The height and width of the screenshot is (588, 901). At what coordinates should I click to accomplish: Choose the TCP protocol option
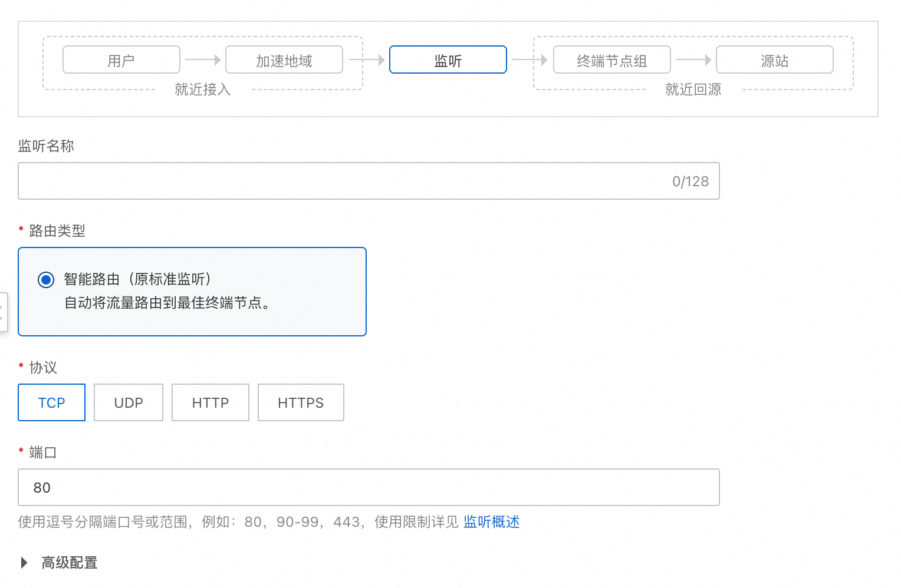(x=52, y=402)
